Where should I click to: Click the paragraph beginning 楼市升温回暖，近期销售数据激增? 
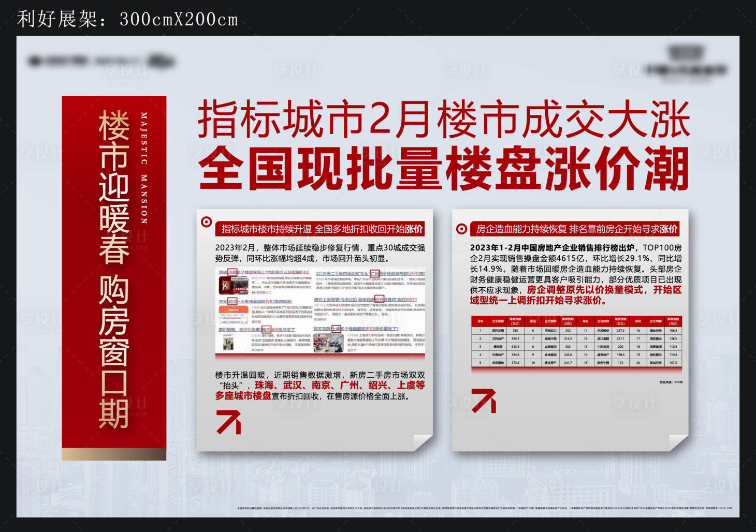320,386
